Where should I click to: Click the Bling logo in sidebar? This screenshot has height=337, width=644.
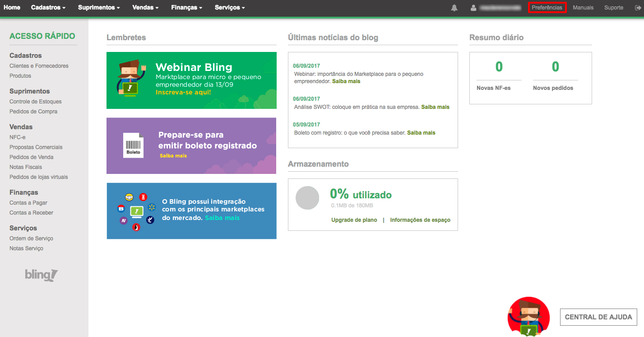tap(41, 275)
